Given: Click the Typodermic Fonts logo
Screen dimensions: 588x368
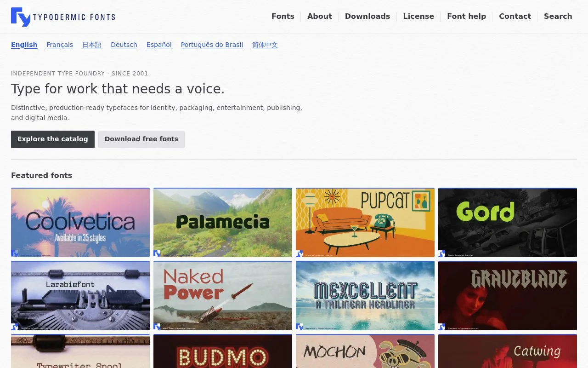Looking at the screenshot, I should pos(63,17).
